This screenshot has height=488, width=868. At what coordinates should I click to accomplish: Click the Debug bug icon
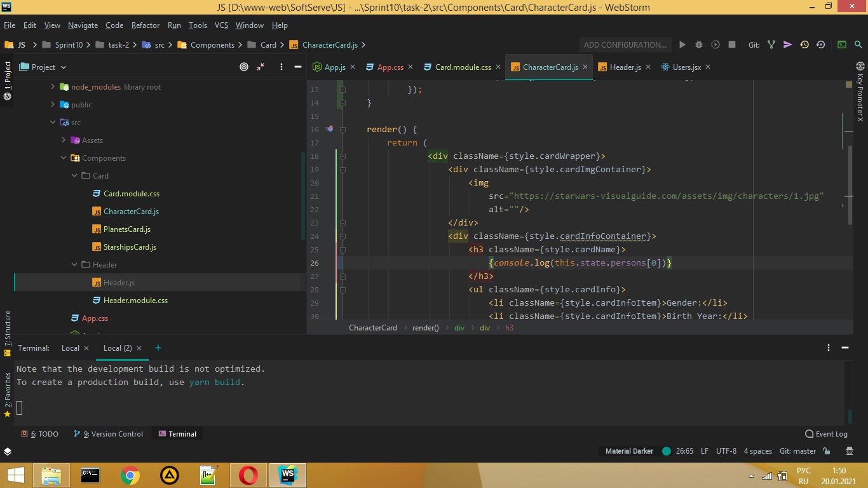pyautogui.click(x=699, y=45)
